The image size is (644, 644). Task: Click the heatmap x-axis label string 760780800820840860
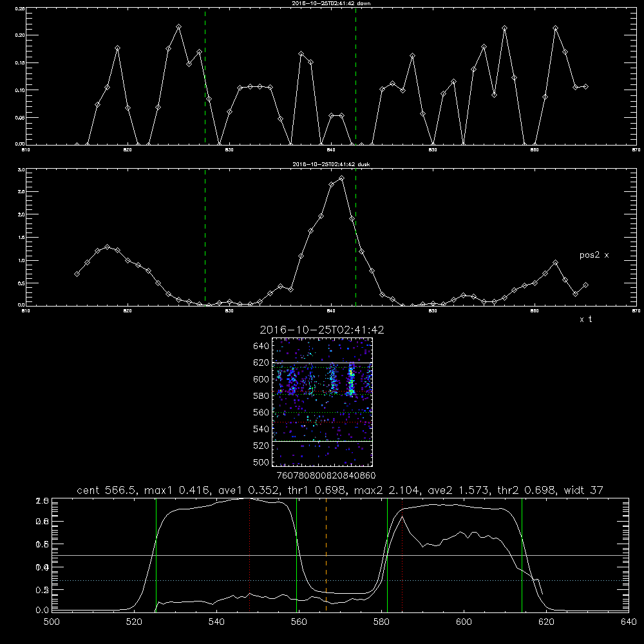click(x=327, y=476)
